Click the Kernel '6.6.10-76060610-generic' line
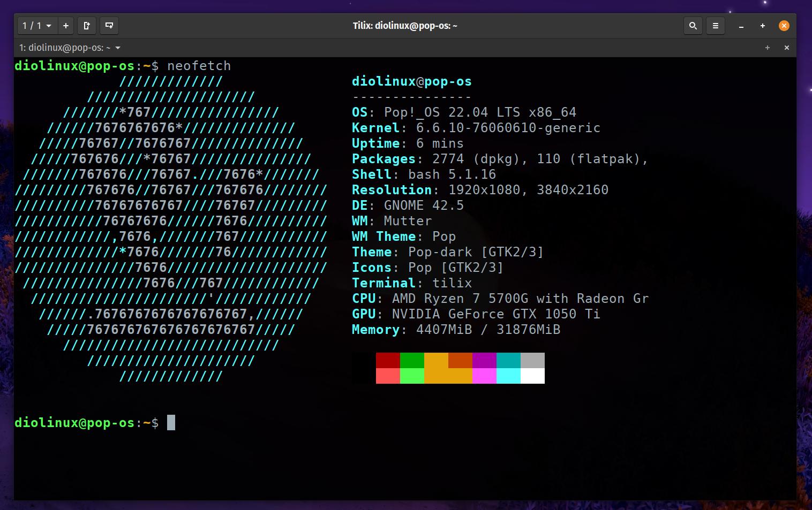 tap(476, 128)
